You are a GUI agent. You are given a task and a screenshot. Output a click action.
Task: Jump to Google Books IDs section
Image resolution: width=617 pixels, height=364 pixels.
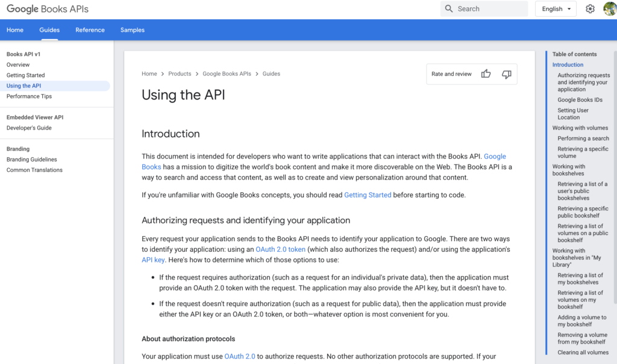(x=580, y=100)
